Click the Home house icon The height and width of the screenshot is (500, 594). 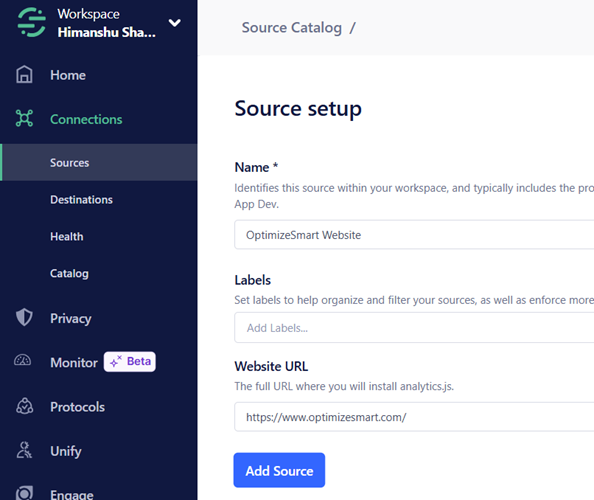tap(24, 74)
